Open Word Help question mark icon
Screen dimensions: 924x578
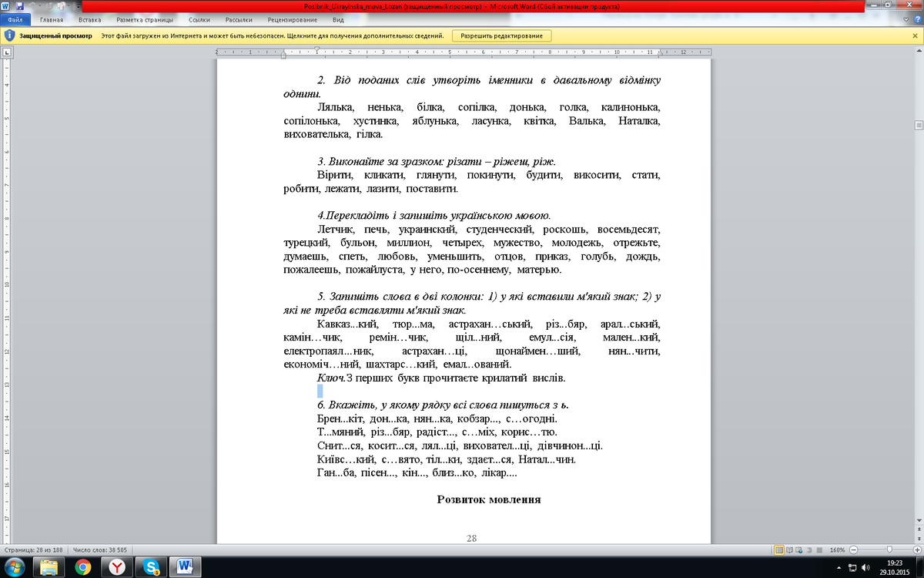coord(916,19)
